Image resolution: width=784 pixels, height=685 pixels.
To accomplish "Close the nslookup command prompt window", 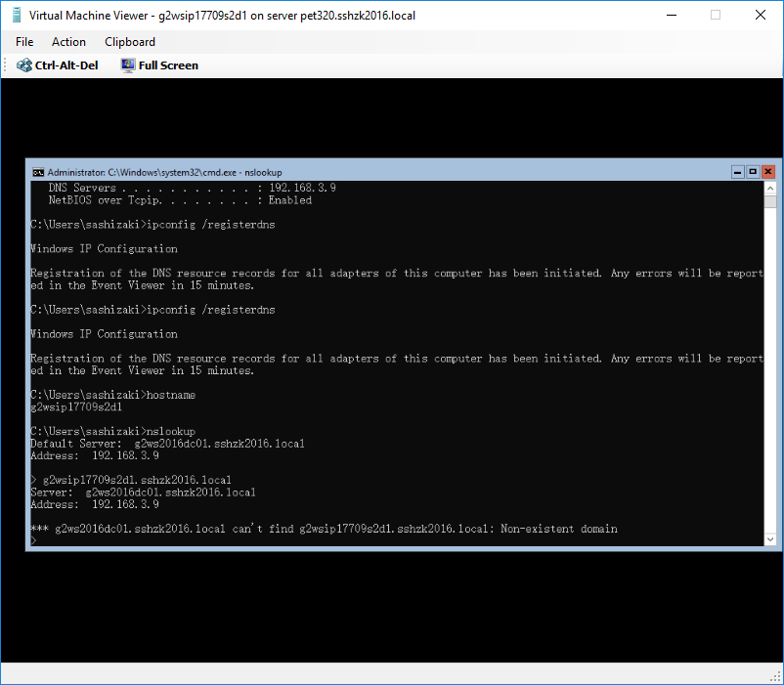I will pyautogui.click(x=767, y=171).
